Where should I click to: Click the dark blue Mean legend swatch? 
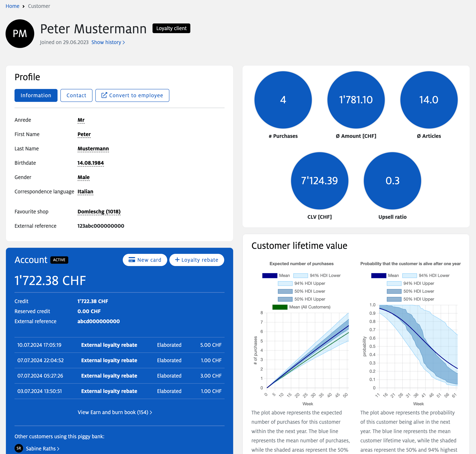coord(270,275)
